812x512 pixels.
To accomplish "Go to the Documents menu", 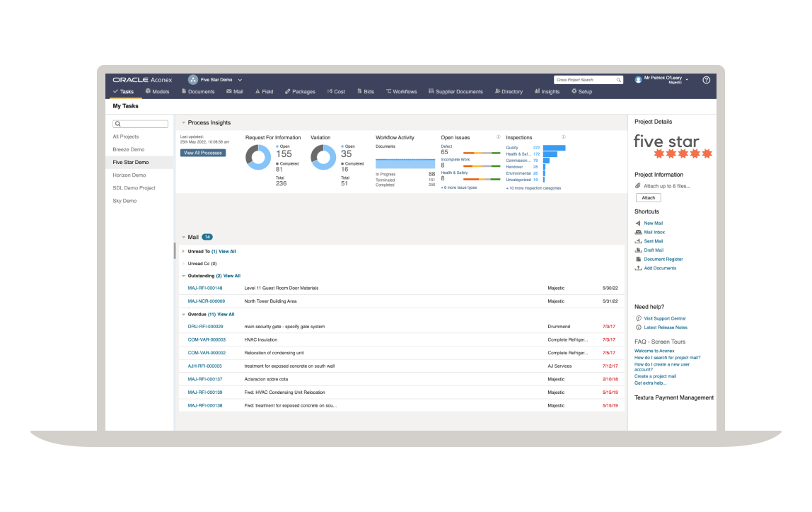I will coord(198,92).
